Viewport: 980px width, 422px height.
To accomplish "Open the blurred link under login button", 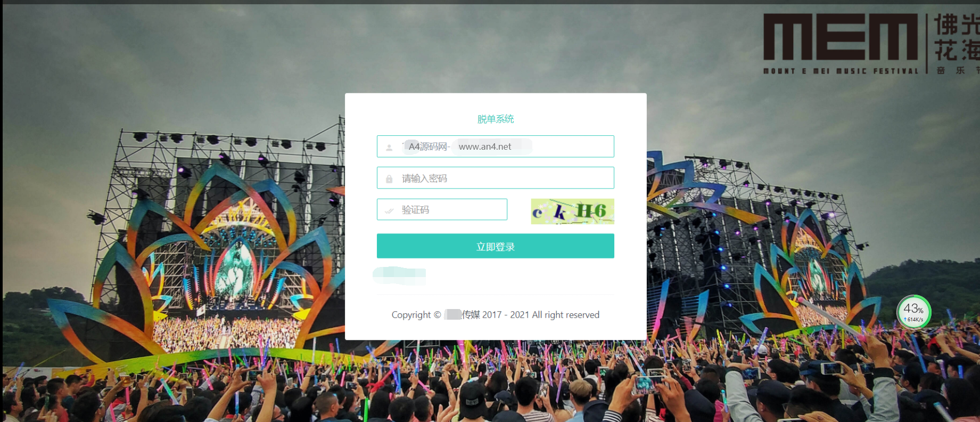I will [x=399, y=275].
